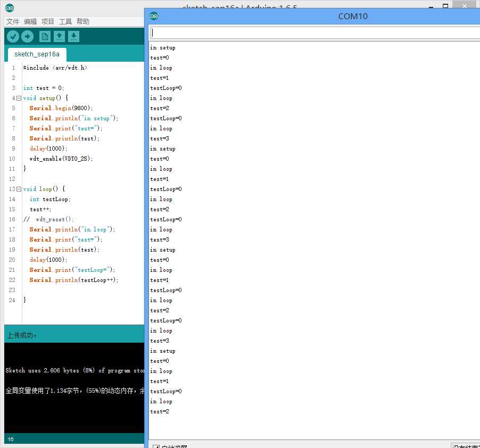480x448 pixels.
Task: Click the Serial.println("in setup"); line
Action: [x=74, y=118]
